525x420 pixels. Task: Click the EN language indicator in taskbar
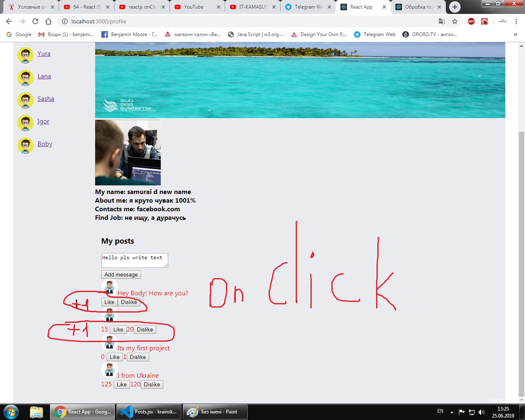[x=440, y=411]
